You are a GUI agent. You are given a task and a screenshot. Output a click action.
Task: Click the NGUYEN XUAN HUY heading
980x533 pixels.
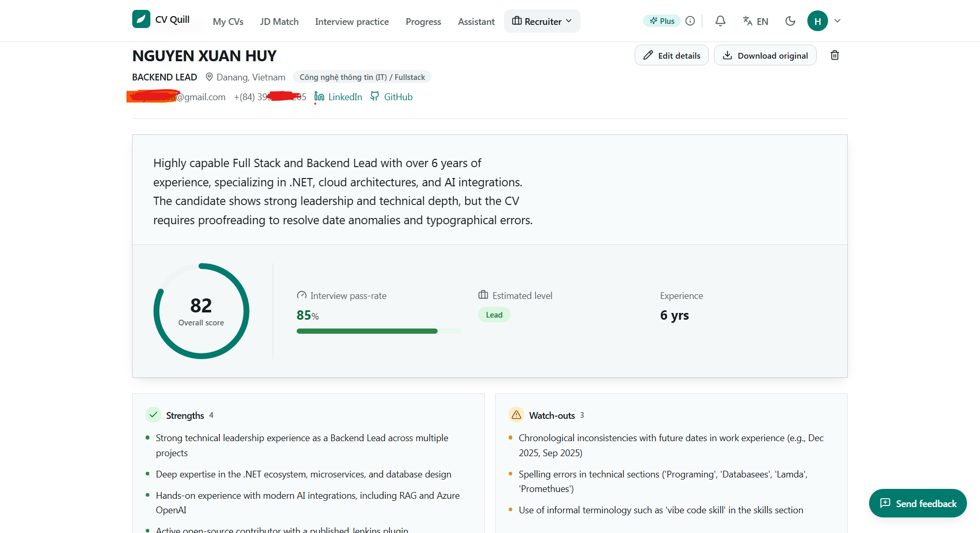pos(204,56)
